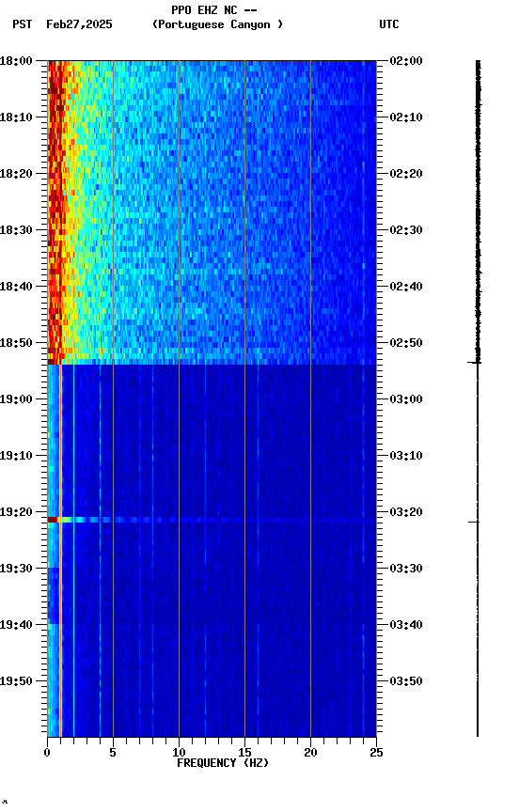Click the 19:00 PST time label
The height and width of the screenshot is (812, 519).
pos(16,399)
